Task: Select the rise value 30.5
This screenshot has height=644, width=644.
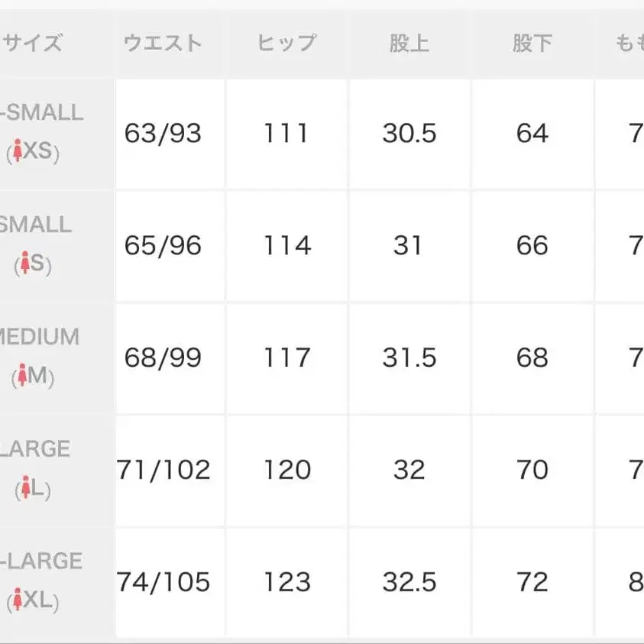Action: tap(409, 134)
